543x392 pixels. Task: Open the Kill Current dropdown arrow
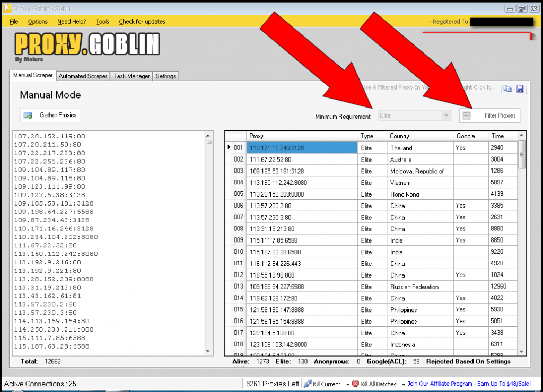pos(347,384)
